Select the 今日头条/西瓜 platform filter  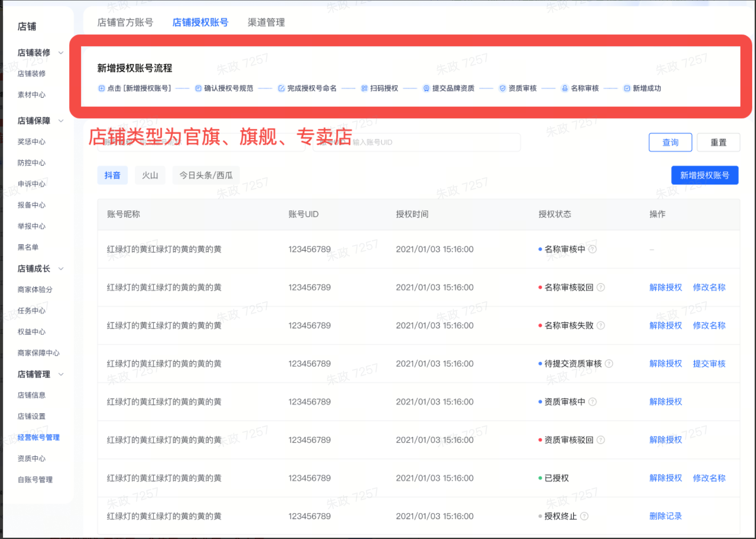(x=206, y=175)
